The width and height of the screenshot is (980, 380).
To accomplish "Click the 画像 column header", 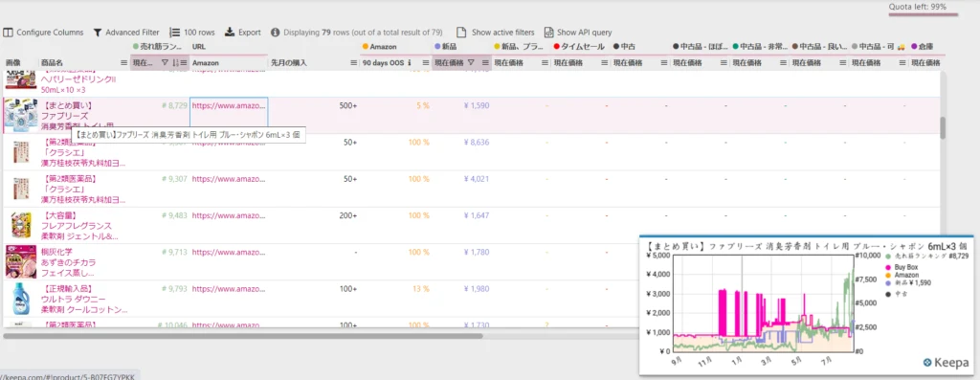I will pos(13,62).
